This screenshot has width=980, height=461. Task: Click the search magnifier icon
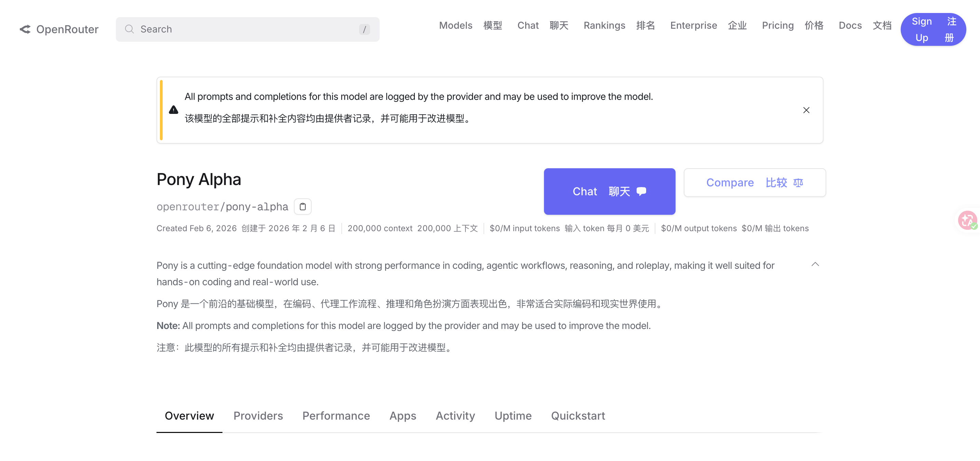pyautogui.click(x=130, y=29)
